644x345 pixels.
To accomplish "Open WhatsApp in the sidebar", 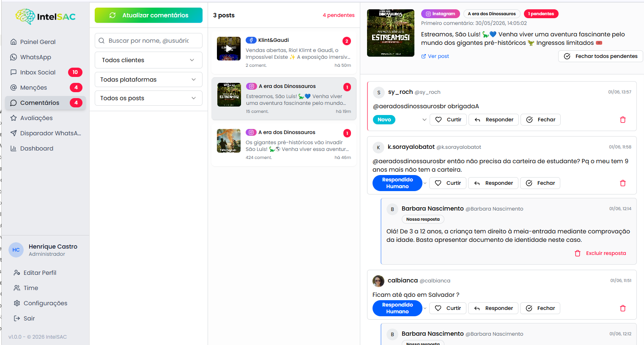I will coord(45,57).
